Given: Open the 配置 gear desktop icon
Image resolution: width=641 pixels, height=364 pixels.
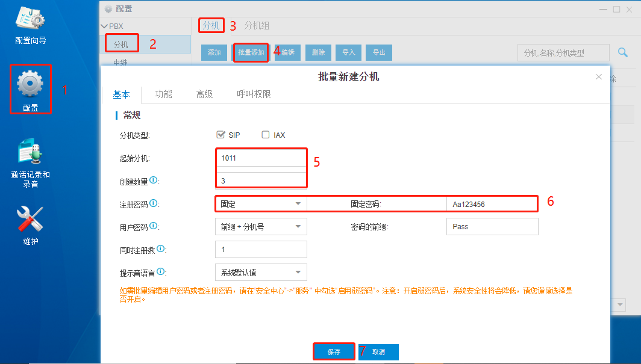Looking at the screenshot, I should coord(30,88).
